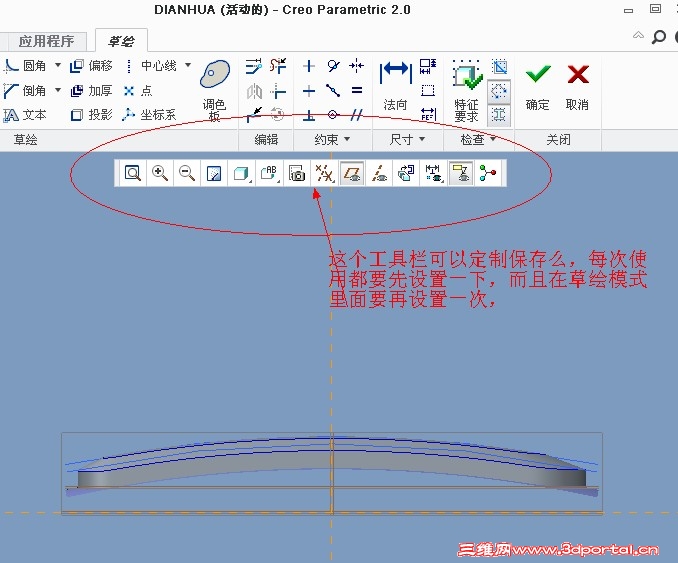Choose the 偏移 offset tool

pos(91,66)
